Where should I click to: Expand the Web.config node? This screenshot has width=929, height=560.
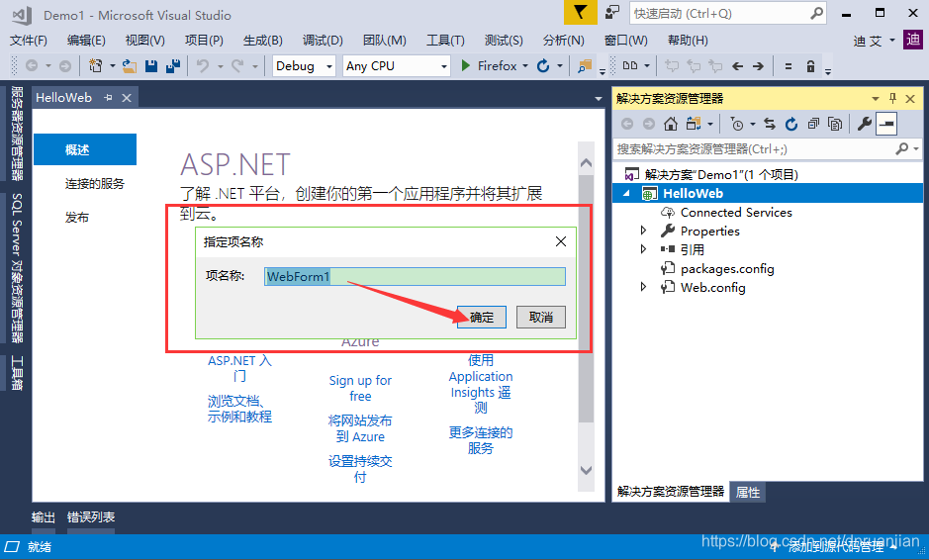(x=643, y=287)
